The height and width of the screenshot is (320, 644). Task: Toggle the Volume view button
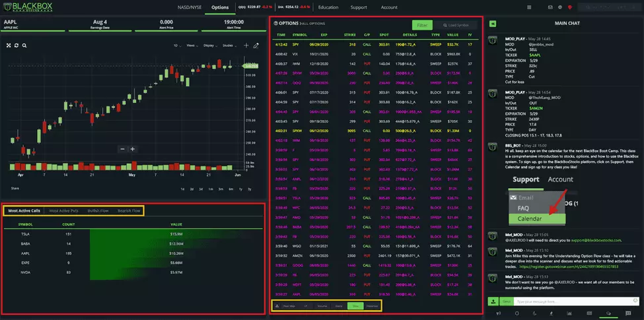coord(322,305)
